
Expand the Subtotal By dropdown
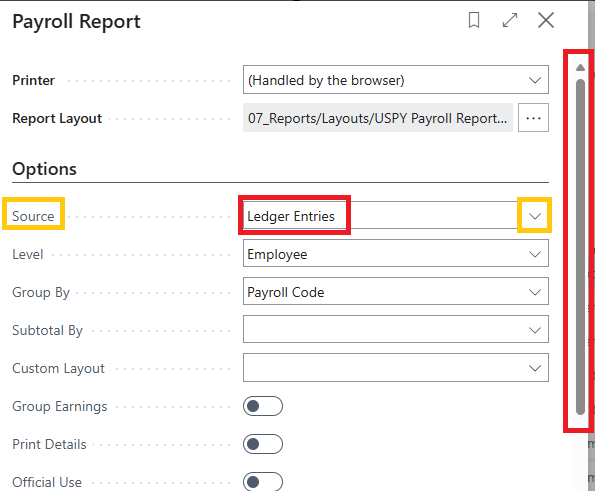[x=396, y=329]
